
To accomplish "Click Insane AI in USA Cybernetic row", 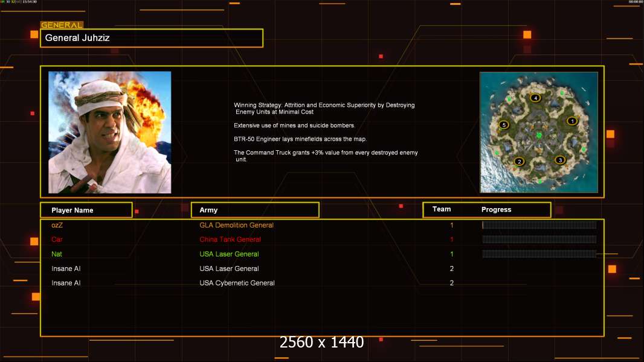I will click(x=66, y=283).
